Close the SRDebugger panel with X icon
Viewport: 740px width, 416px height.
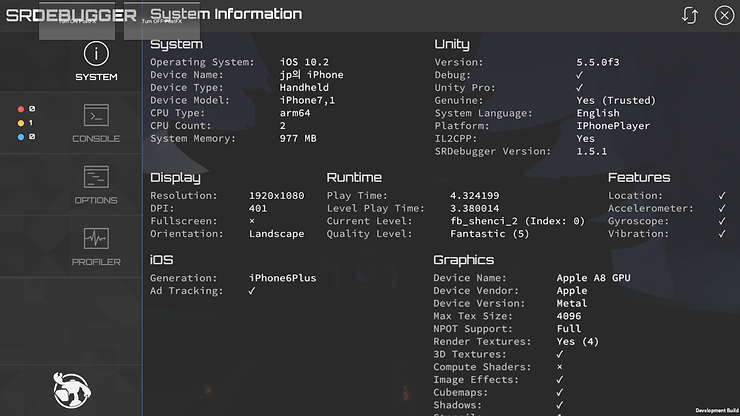pos(724,15)
